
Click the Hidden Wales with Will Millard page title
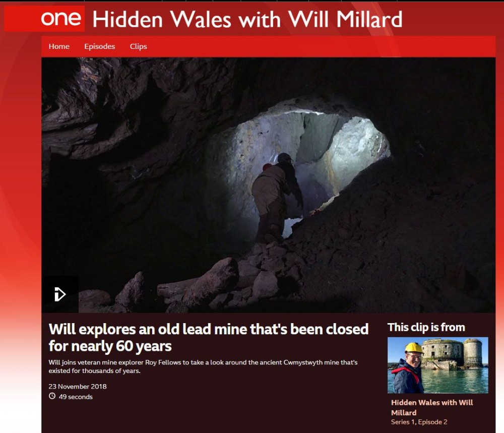(247, 19)
